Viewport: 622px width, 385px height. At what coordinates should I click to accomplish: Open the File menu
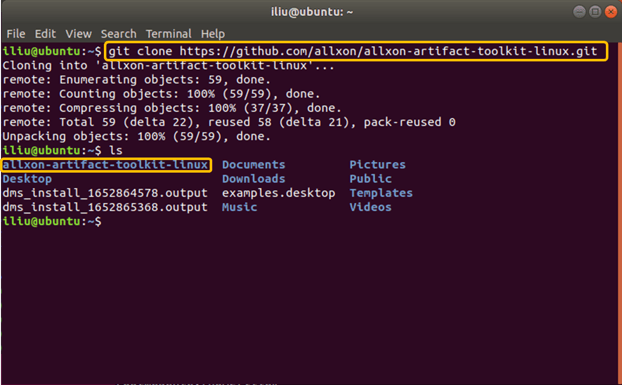(16, 34)
